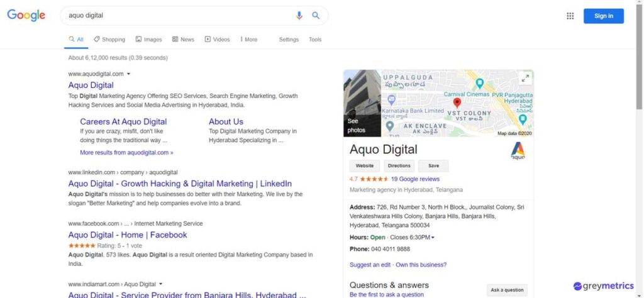Viewport: 644px width, 298px height.
Task: Click the About 6,12,000 results text
Action: click(x=118, y=58)
